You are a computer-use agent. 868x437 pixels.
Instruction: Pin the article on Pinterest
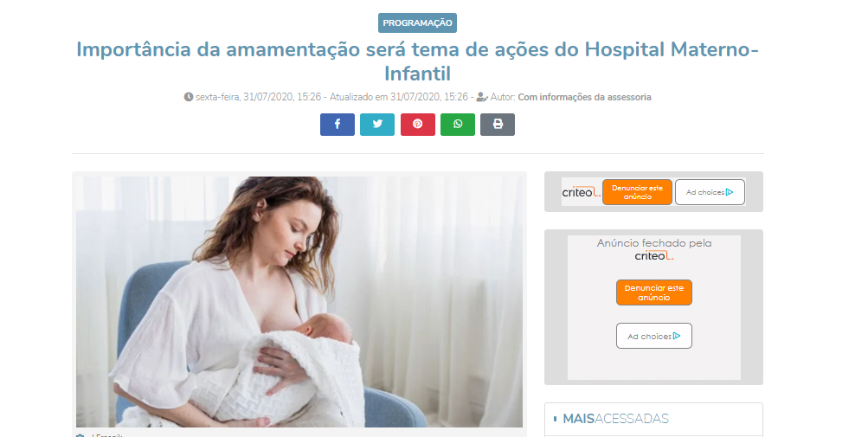tap(417, 124)
